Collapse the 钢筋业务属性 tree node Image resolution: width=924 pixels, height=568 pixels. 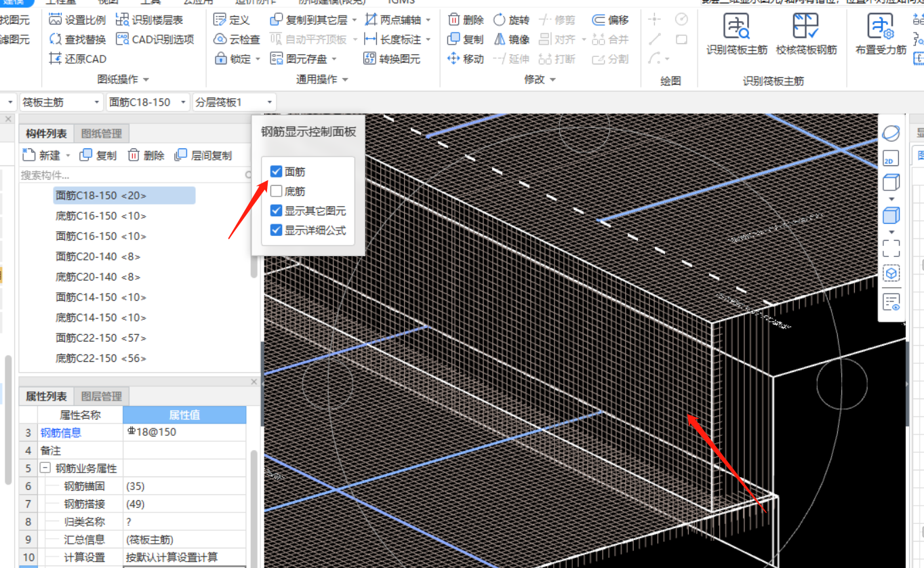pyautogui.click(x=45, y=468)
